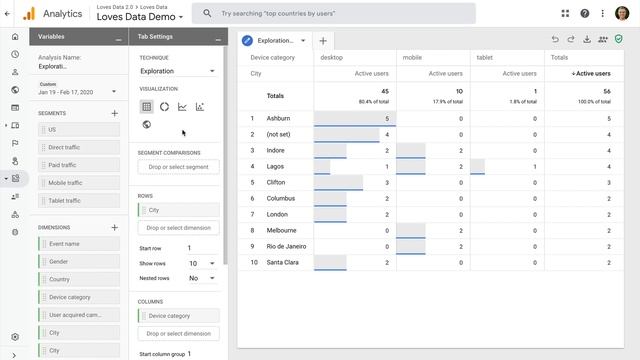Viewport: 640px width, 360px height.
Task: Add a new exploration tab
Action: point(323,41)
